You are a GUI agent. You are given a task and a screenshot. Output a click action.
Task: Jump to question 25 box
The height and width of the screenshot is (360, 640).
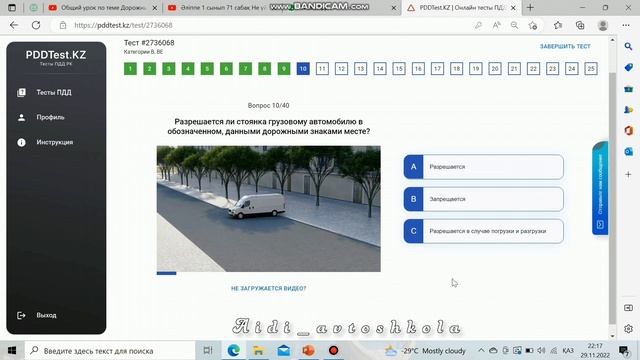point(591,69)
